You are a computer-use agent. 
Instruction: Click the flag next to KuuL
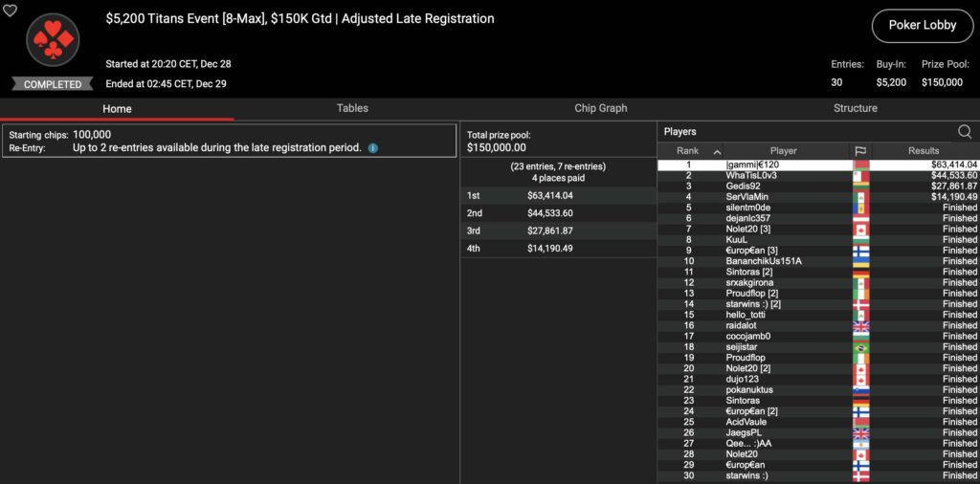tap(859, 240)
